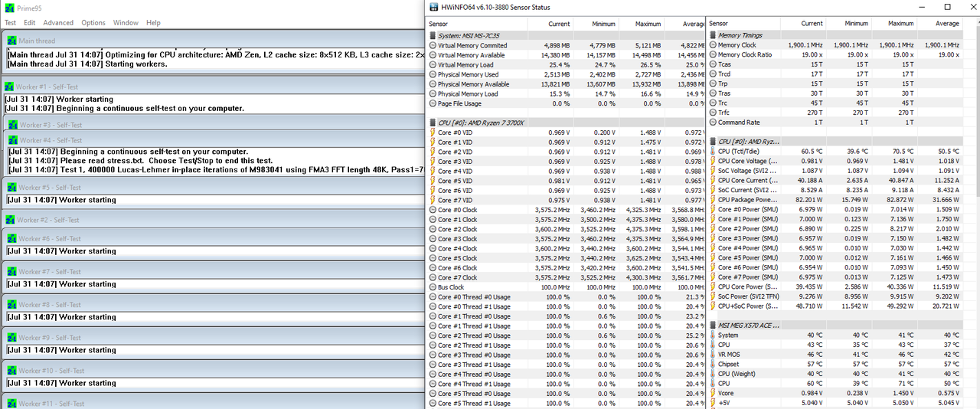Open the Help menu in Prime95
This screenshot has width=980, height=409.
[x=153, y=23]
